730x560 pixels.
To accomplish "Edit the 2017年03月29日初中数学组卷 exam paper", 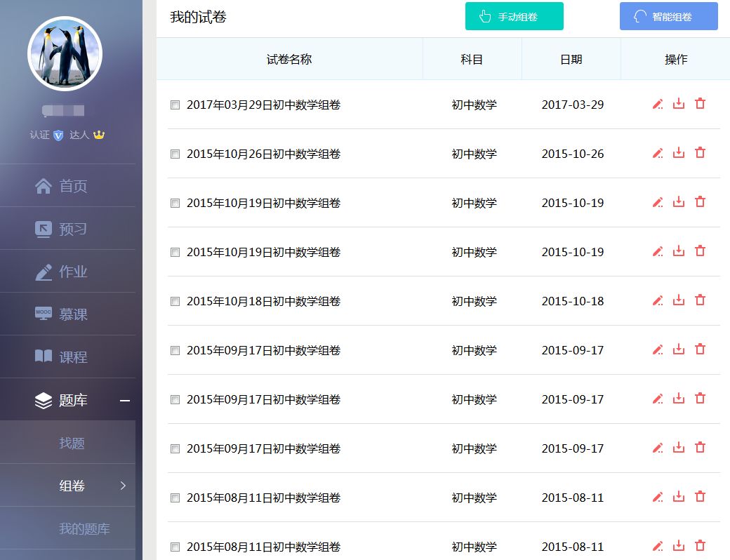I will coord(658,104).
